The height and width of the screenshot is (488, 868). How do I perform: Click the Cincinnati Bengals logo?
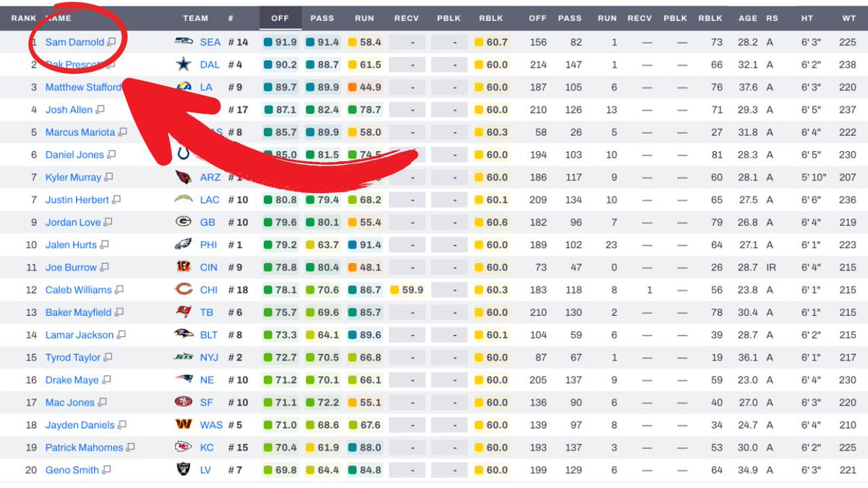tap(184, 267)
